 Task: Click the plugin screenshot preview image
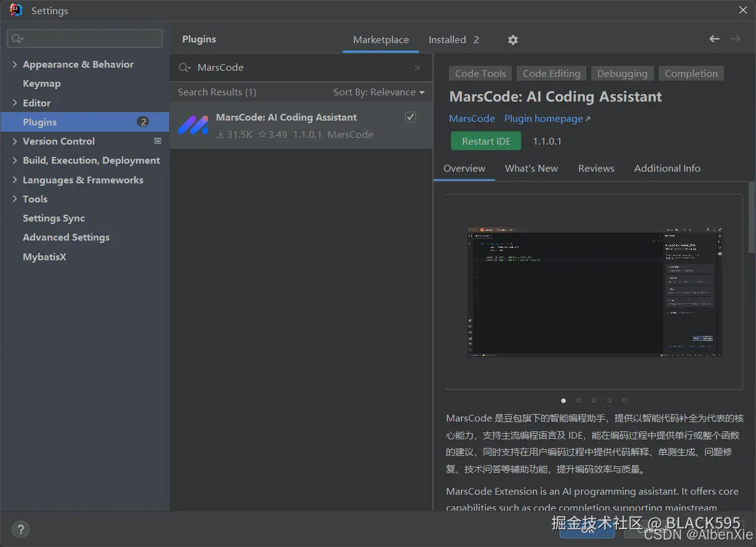tap(594, 292)
